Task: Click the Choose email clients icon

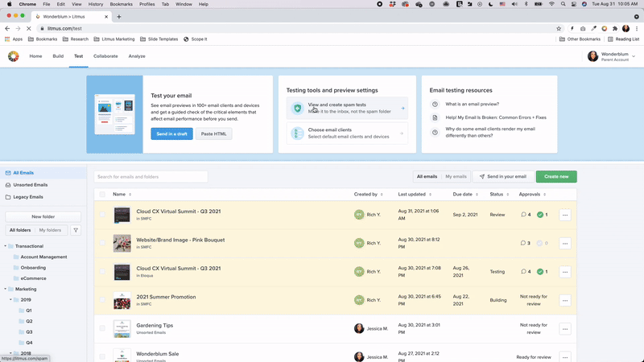Action: tap(297, 133)
